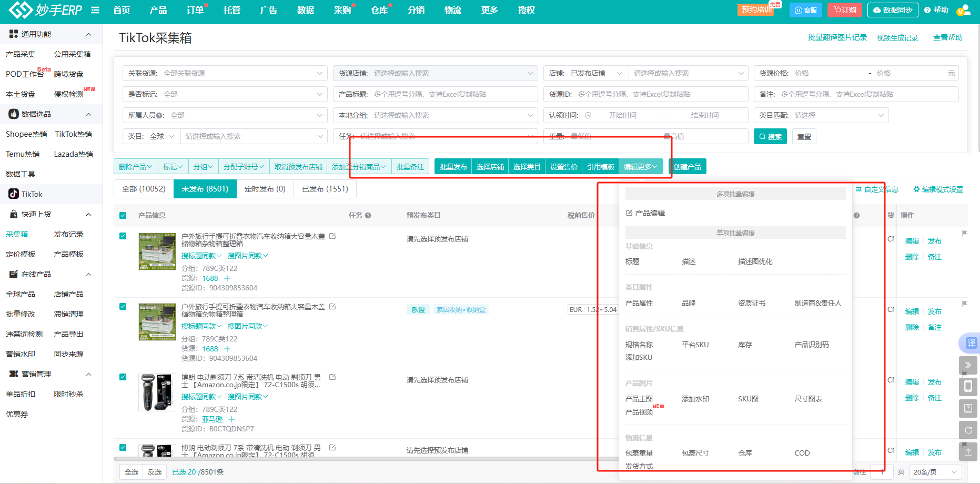Click the flag icon on the first product row
This screenshot has width=980, height=484.
[964, 233]
